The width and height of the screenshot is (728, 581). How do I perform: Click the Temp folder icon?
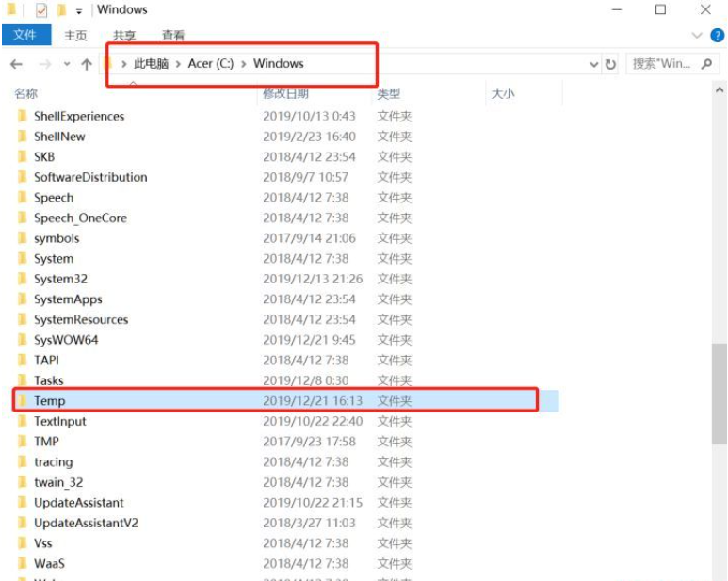23,401
